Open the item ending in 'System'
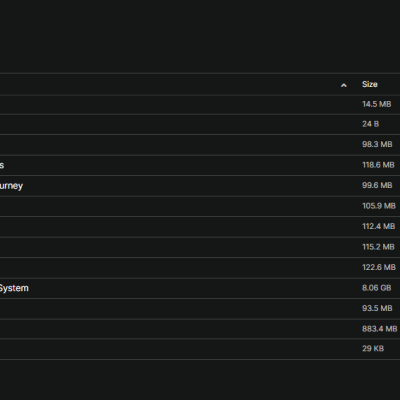Screen dimensions: 400x400 pos(14,288)
